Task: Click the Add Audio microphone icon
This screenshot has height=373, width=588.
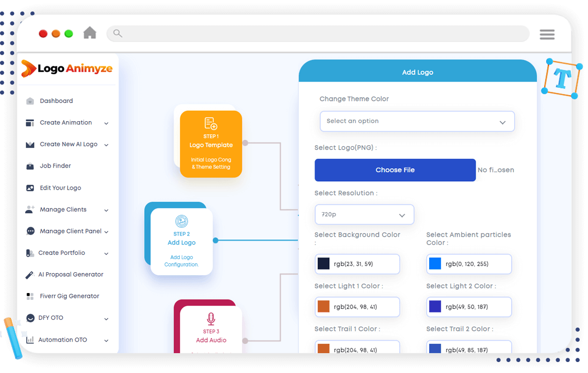Action: (211, 318)
